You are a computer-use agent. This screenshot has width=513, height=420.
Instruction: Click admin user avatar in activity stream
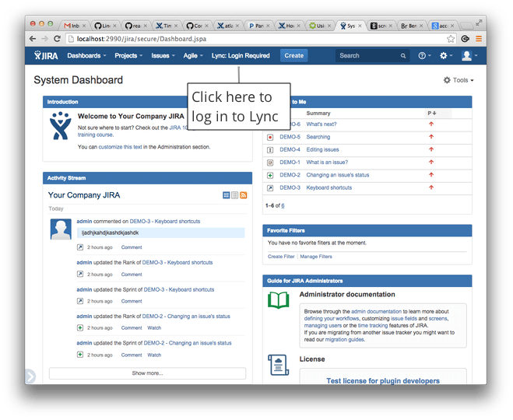point(61,229)
